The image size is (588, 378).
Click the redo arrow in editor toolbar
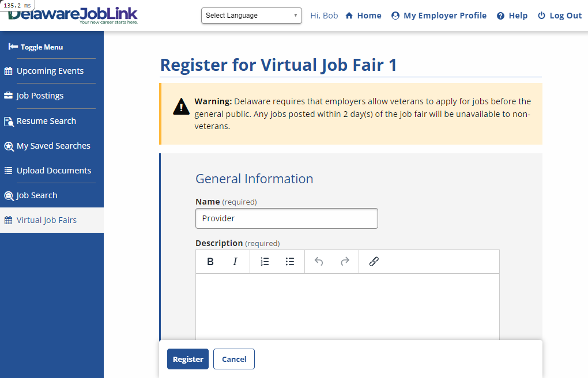click(x=345, y=262)
